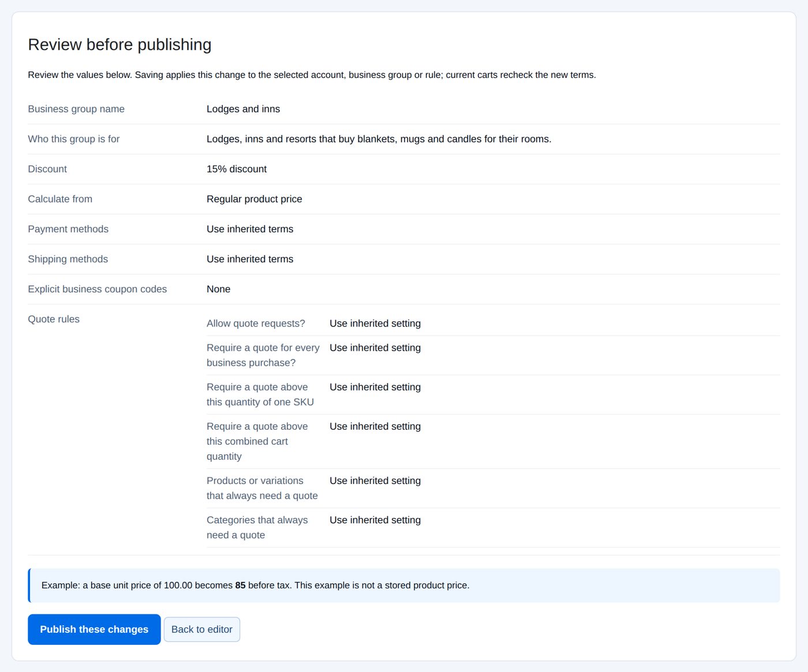Click the "Explicit business coupon codes" label
The height and width of the screenshot is (672, 808).
pos(98,289)
